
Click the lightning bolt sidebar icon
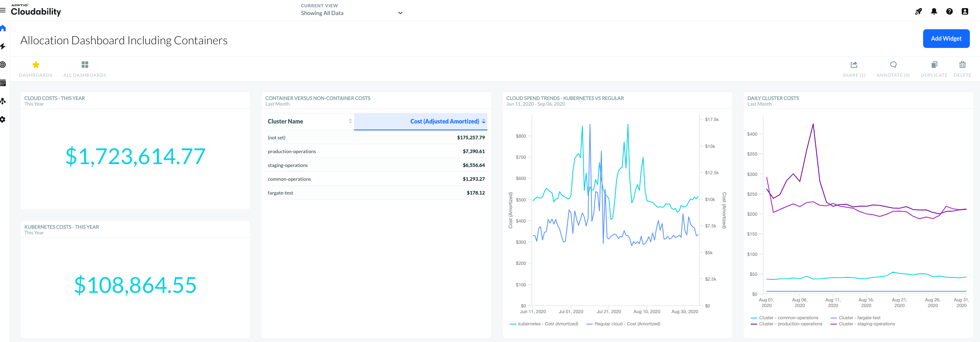(x=3, y=46)
